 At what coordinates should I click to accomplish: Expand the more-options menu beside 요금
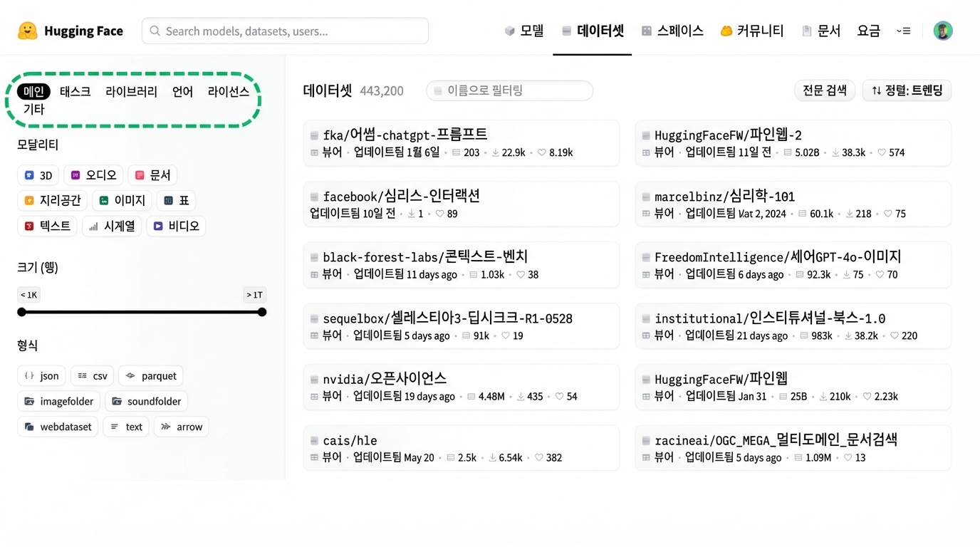tap(904, 31)
